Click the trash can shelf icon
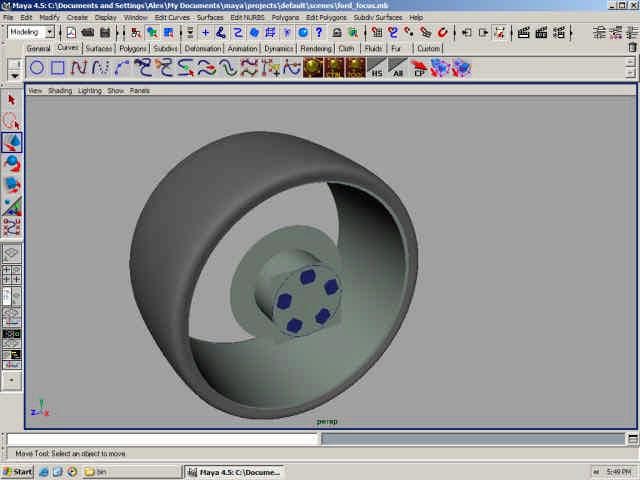The width and height of the screenshot is (640, 480). pyautogui.click(x=631, y=47)
